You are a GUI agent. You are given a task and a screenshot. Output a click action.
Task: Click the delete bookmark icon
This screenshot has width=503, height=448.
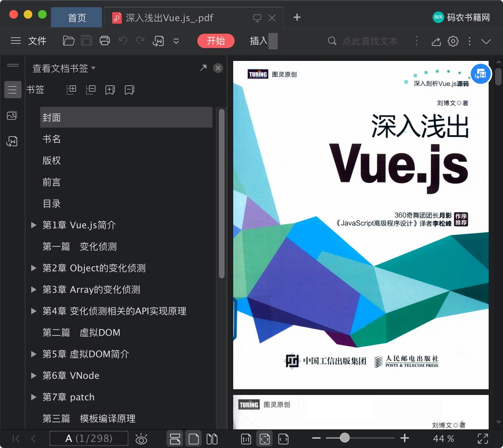pyautogui.click(x=130, y=90)
